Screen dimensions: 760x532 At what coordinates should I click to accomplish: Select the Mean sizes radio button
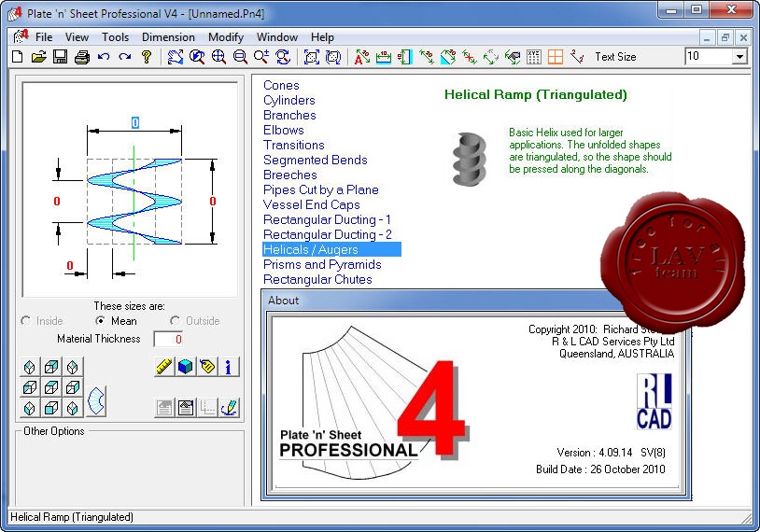pos(100,321)
